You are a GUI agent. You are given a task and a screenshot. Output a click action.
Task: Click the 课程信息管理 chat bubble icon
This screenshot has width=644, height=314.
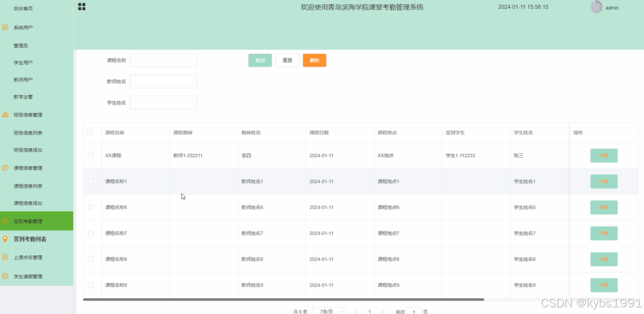click(5, 168)
